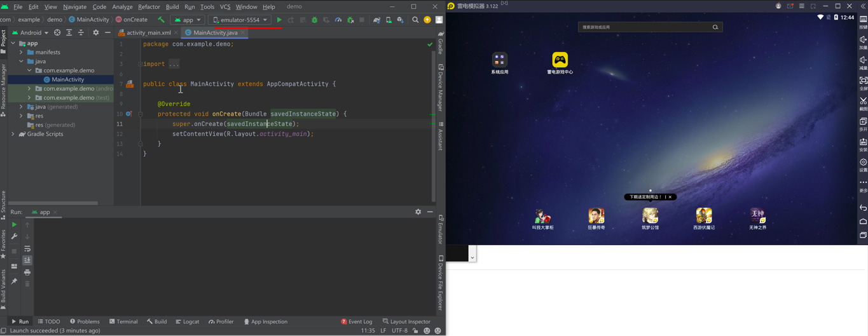The image size is (868, 336).
Task: Open the game center app in the emulator
Action: pos(560,63)
